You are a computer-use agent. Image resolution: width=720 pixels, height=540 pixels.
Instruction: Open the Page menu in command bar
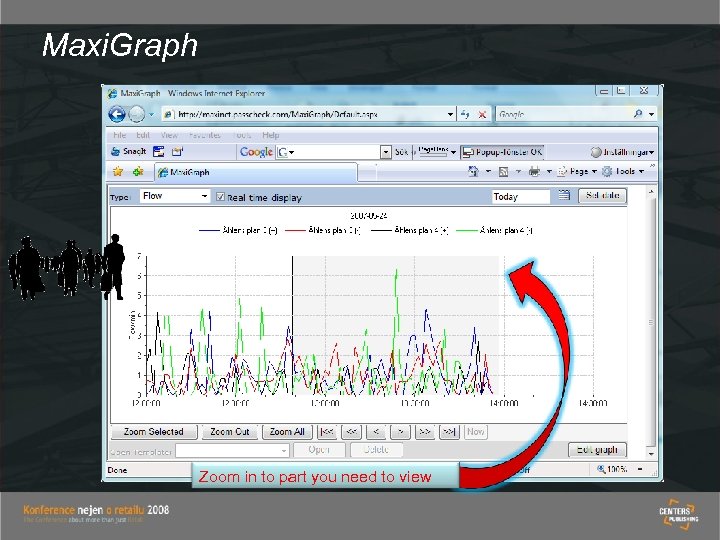click(x=577, y=171)
